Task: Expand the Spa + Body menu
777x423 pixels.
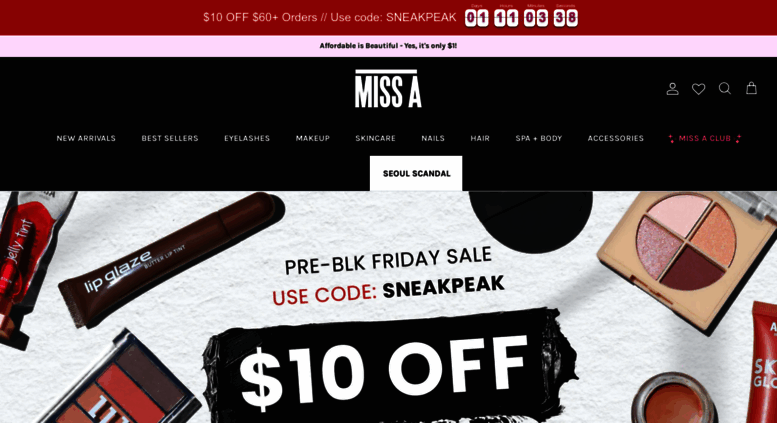Action: 539,138
